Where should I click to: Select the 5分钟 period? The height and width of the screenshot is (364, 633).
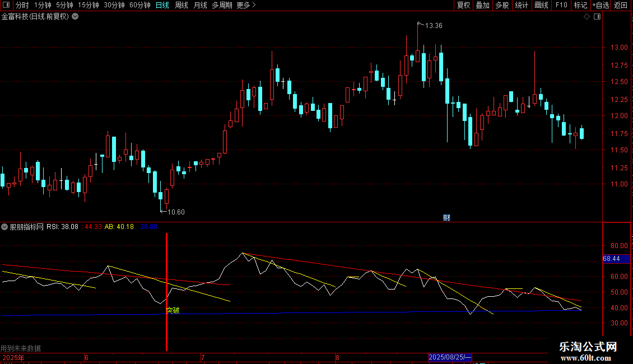pyautogui.click(x=64, y=5)
